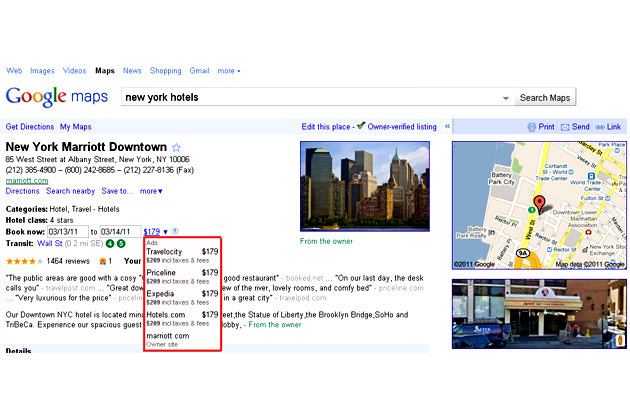Click the red map marker pin
Screen dimensions: 630x420
[539, 204]
